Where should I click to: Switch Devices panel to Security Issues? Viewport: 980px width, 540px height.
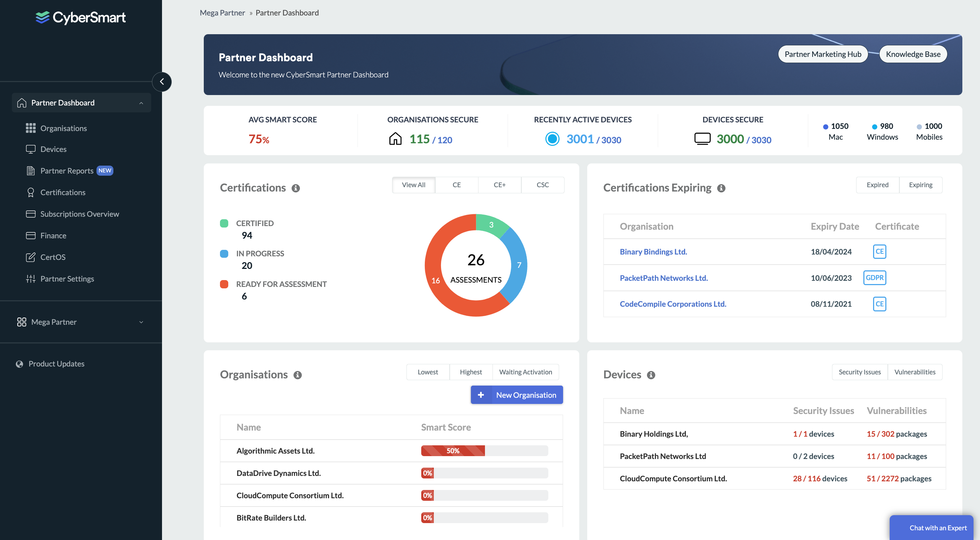pyautogui.click(x=859, y=372)
